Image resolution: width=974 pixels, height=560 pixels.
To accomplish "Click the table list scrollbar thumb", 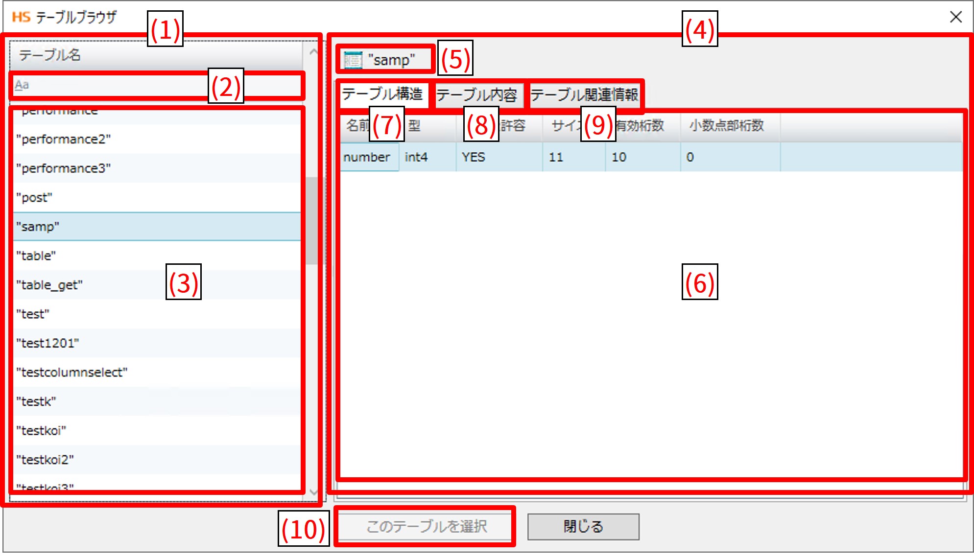I will point(312,220).
